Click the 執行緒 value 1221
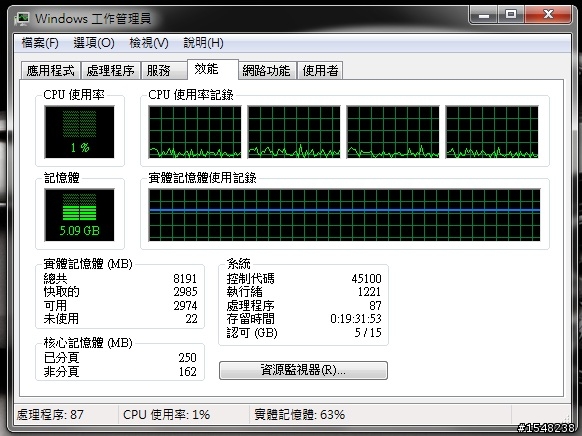Screen dimensions: 582x436 369,292
